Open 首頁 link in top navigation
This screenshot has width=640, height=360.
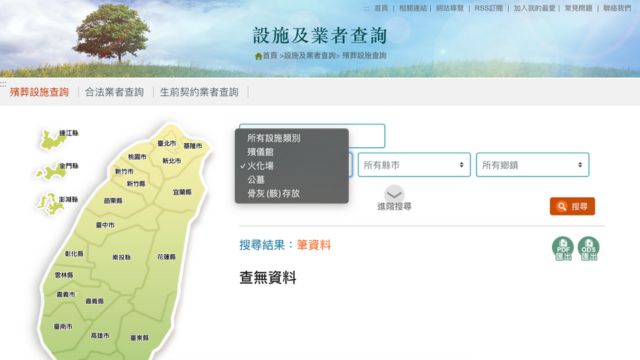(x=381, y=8)
